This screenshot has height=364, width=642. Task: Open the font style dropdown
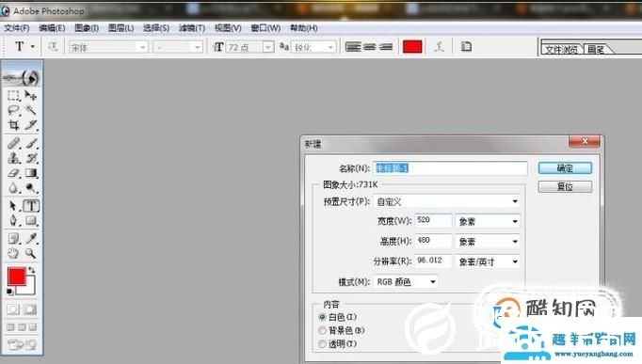point(198,47)
